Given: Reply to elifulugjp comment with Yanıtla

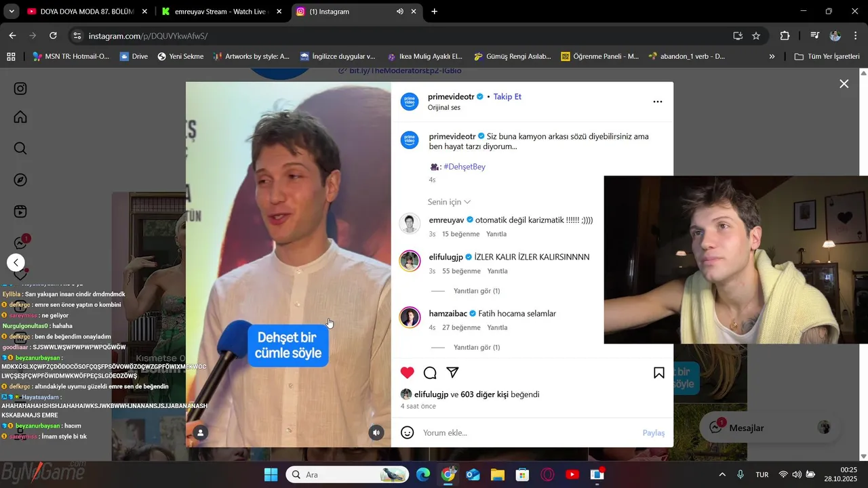Looking at the screenshot, I should point(497,271).
